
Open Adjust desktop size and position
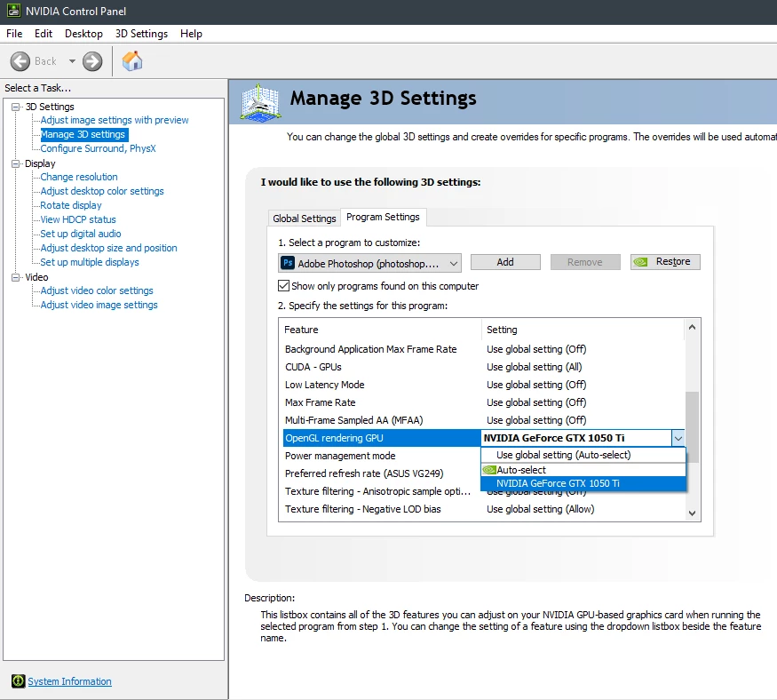pyautogui.click(x=108, y=248)
